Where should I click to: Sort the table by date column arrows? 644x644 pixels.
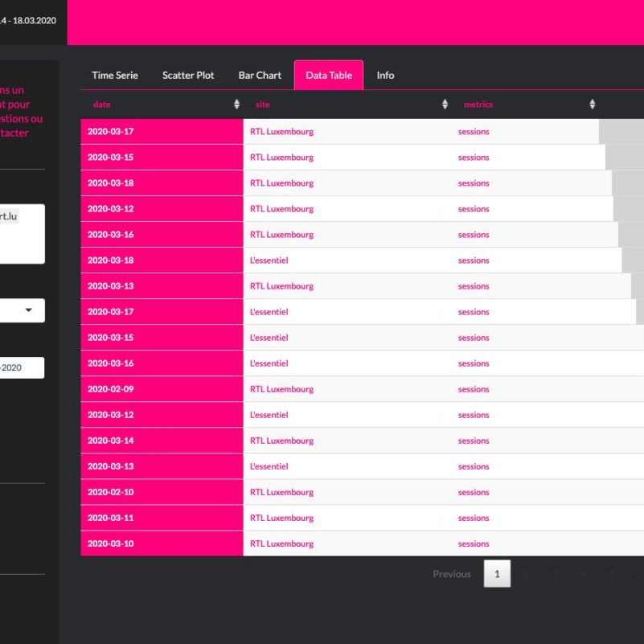(x=236, y=105)
